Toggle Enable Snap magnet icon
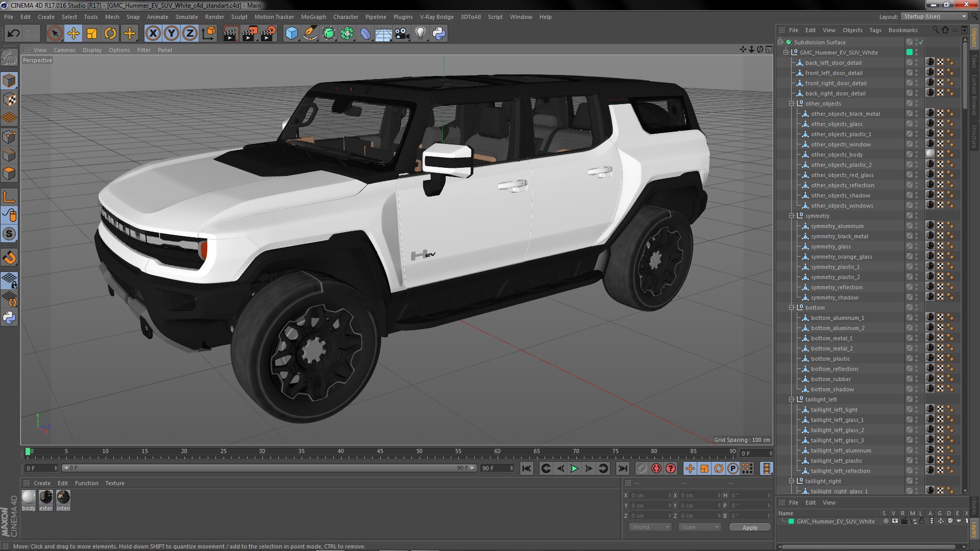980x551 pixels. coord(9,258)
